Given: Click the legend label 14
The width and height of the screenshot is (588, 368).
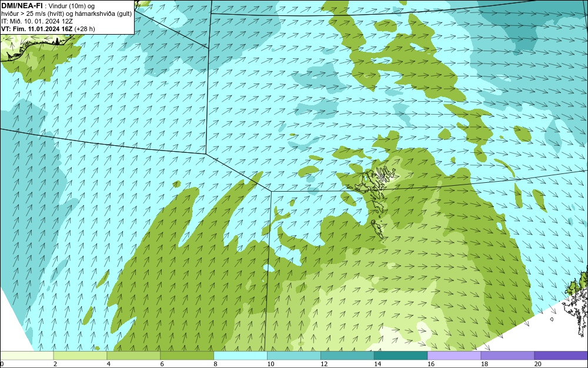Looking at the screenshot, I should click(x=377, y=364).
